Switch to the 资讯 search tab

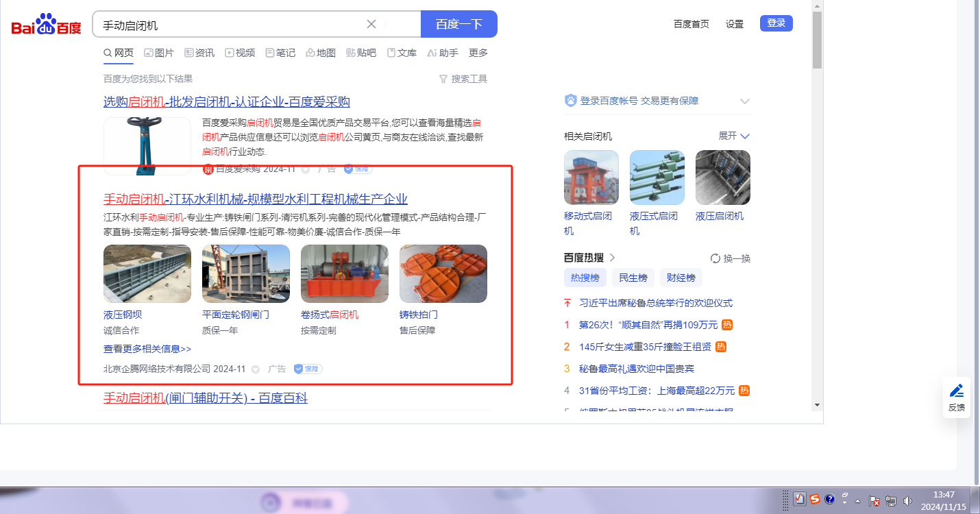[199, 53]
